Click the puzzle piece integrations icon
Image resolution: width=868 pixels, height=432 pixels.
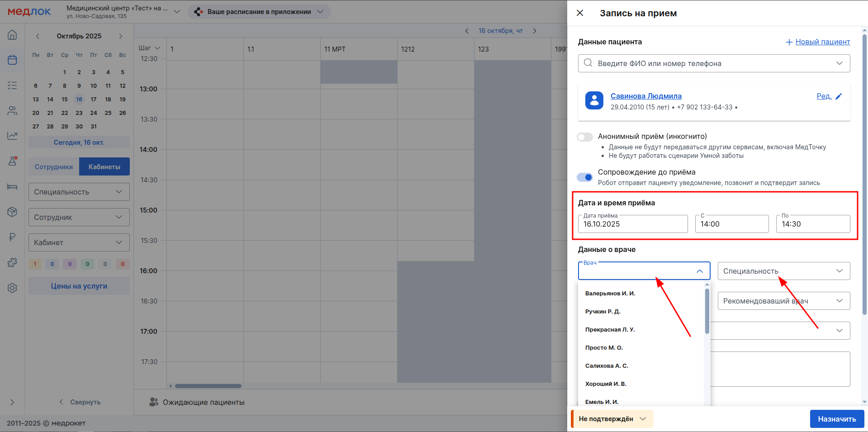(12, 262)
